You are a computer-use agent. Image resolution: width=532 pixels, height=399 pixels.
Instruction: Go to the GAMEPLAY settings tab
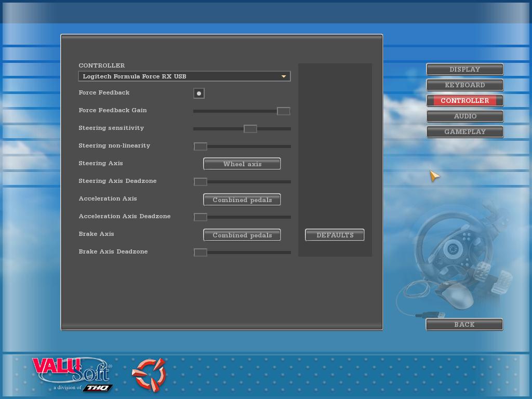tap(464, 131)
